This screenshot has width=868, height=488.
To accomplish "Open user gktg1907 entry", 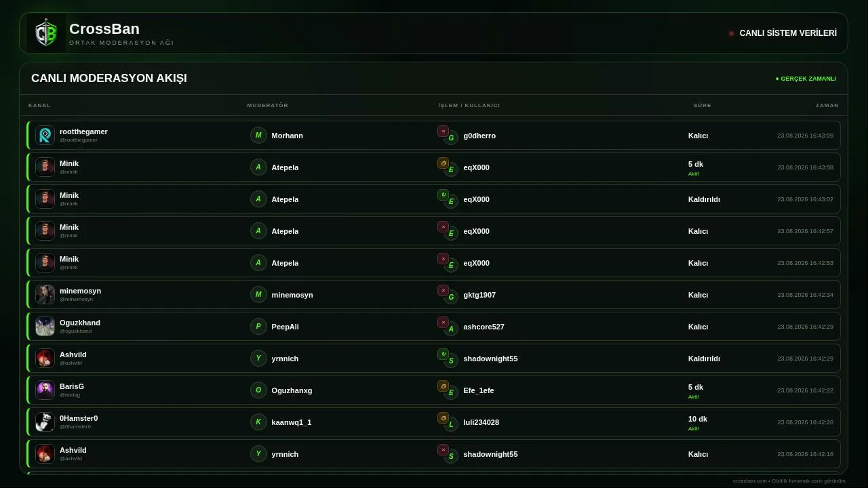I will 479,295.
